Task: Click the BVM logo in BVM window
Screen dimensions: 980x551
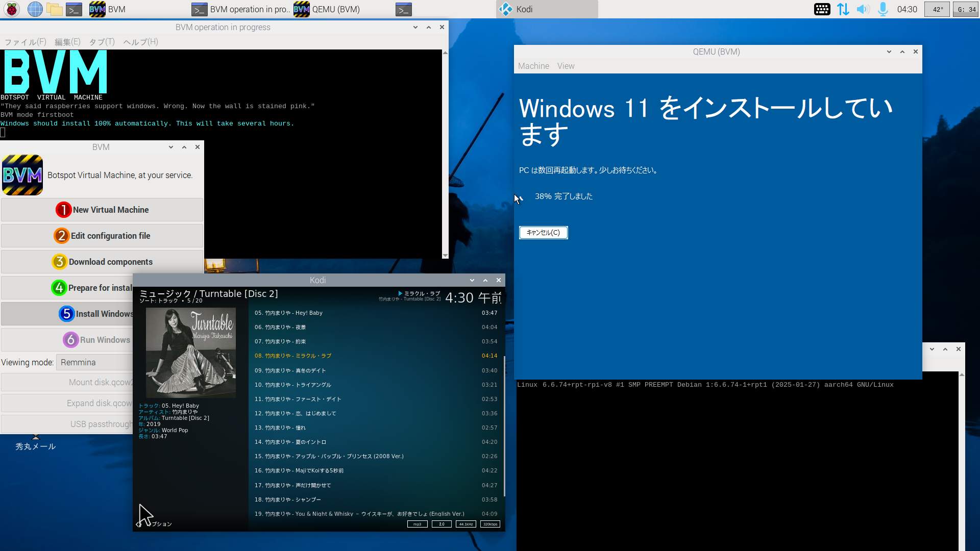Action: click(x=22, y=175)
